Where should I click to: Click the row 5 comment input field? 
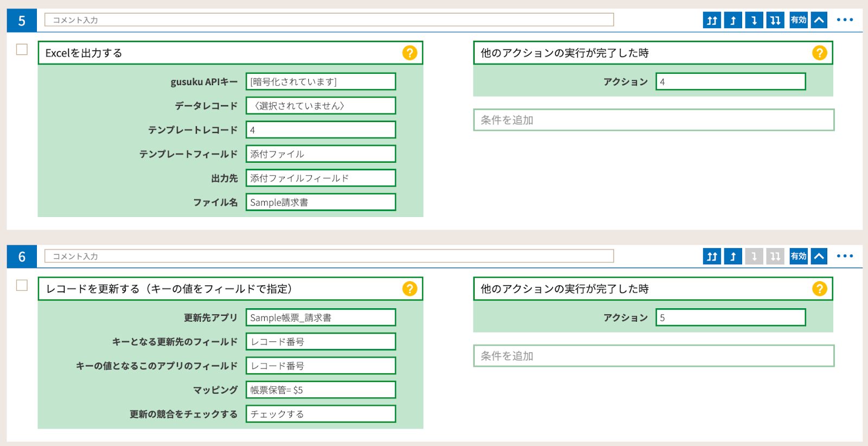point(329,20)
